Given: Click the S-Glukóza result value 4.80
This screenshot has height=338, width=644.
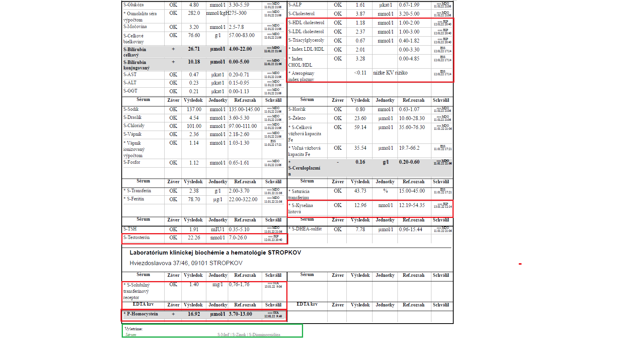Looking at the screenshot, I should 193,5.
